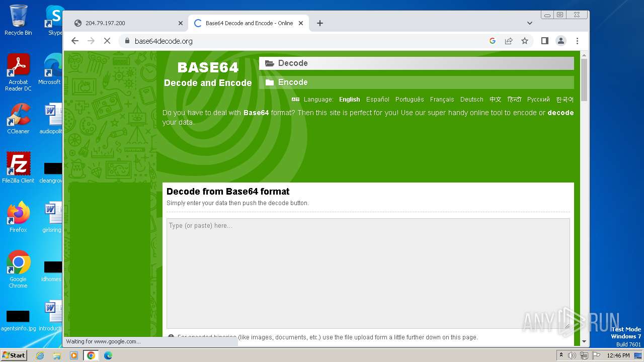
Task: Launch Internet Explorer from the taskbar
Action: click(x=40, y=355)
